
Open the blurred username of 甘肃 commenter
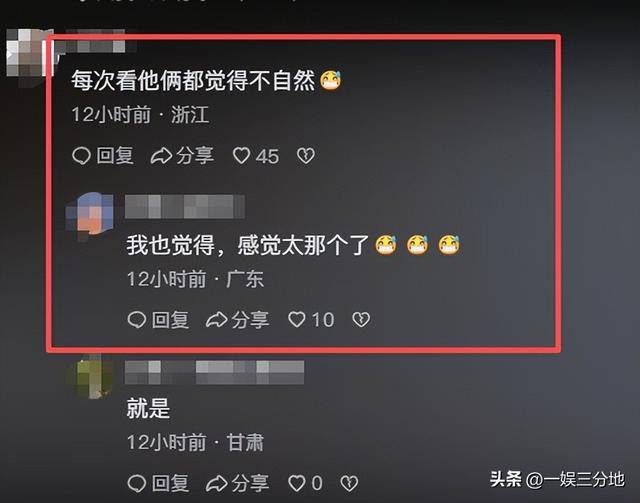click(x=214, y=372)
